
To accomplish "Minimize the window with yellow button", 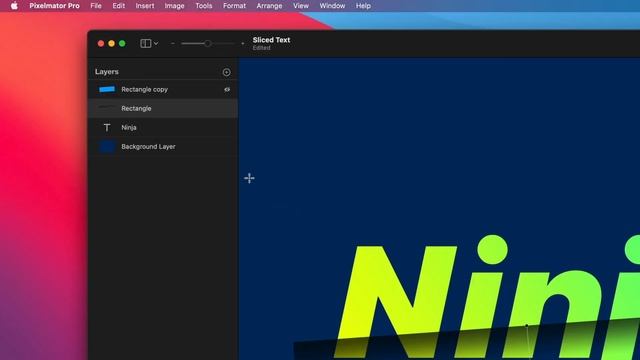I will [x=111, y=43].
